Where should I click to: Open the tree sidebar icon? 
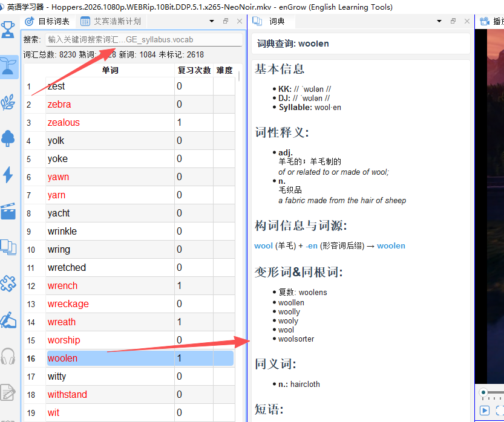[8, 138]
